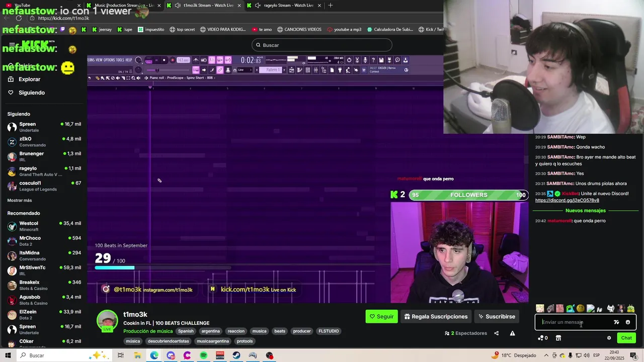
Task: Click the Spanish language tag
Action: (186, 331)
